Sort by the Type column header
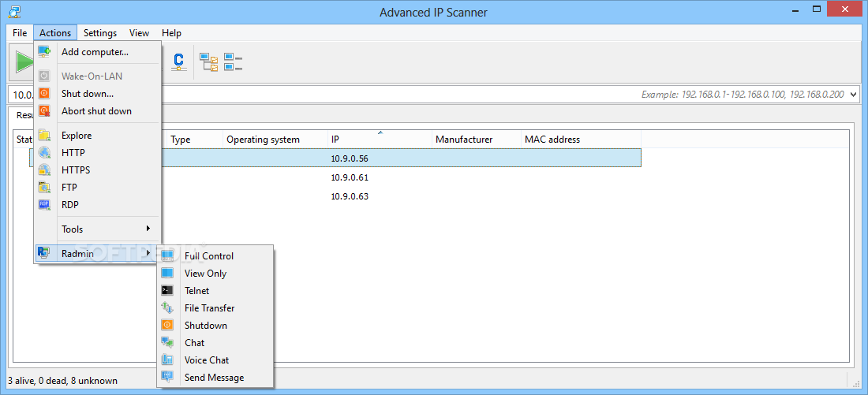Screen dimensions: 868x395 pyautogui.click(x=194, y=140)
